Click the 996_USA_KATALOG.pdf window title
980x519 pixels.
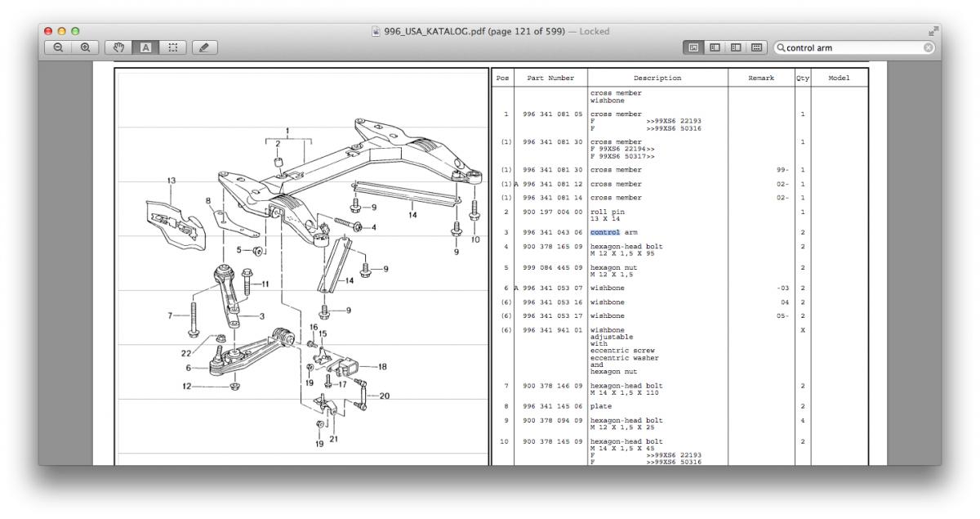coord(474,31)
